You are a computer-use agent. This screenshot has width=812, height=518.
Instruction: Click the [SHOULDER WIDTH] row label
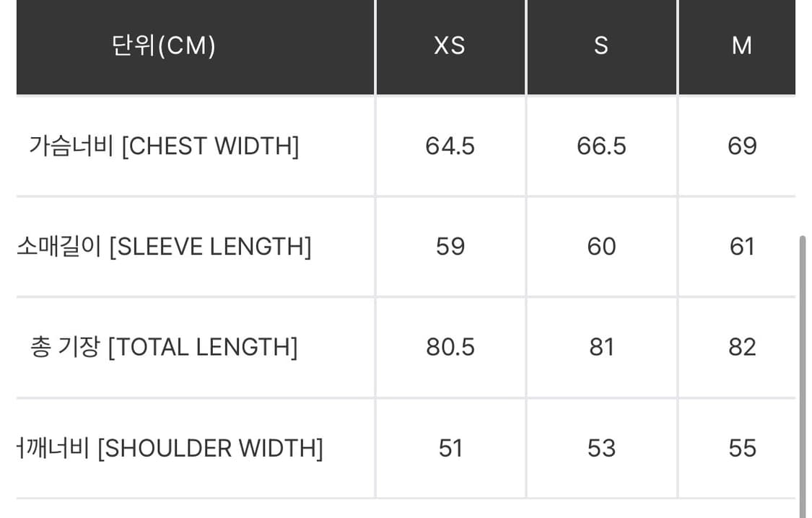pos(170,448)
